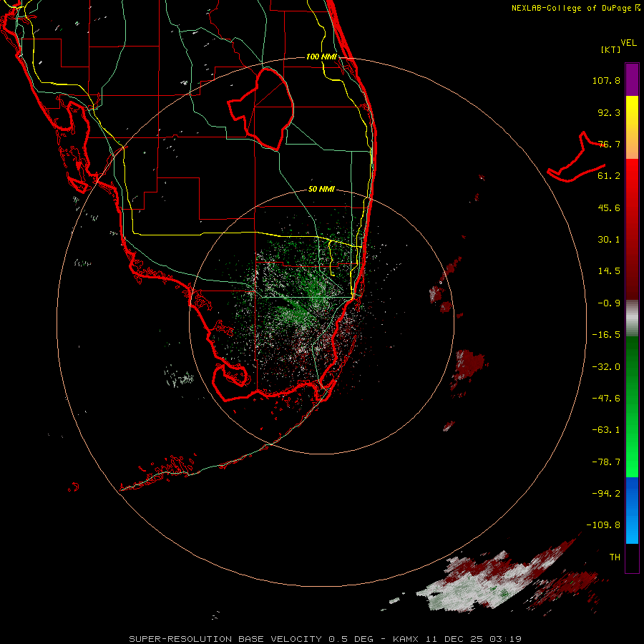The width and height of the screenshot is (644, 644).
Task: Pick the blue segment of velocity color bar
Action: click(x=632, y=510)
